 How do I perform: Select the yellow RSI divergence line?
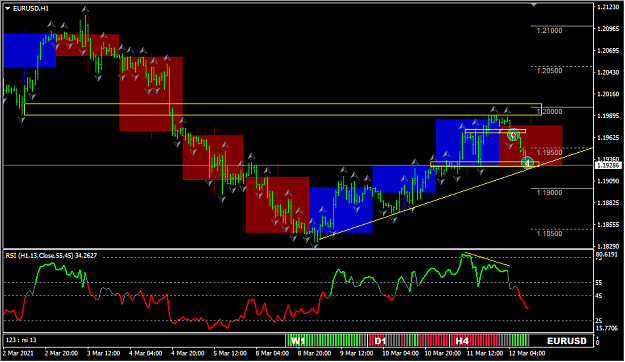pyautogui.click(x=487, y=259)
